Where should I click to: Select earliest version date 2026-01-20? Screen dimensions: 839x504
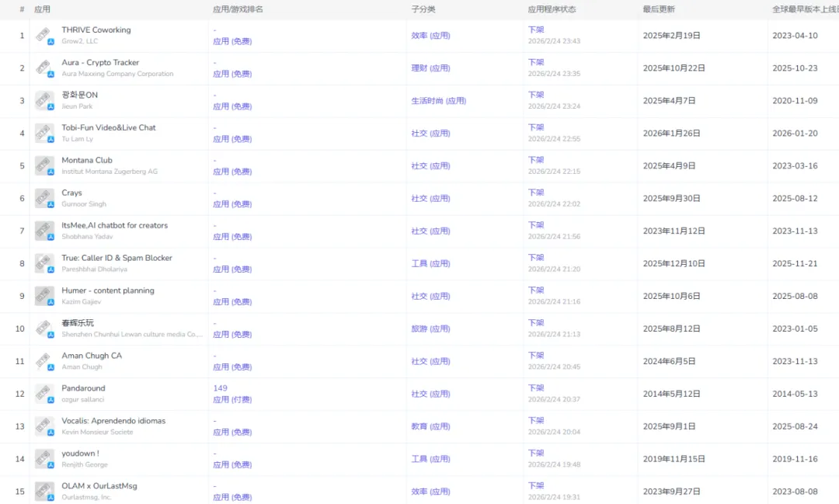pos(795,134)
